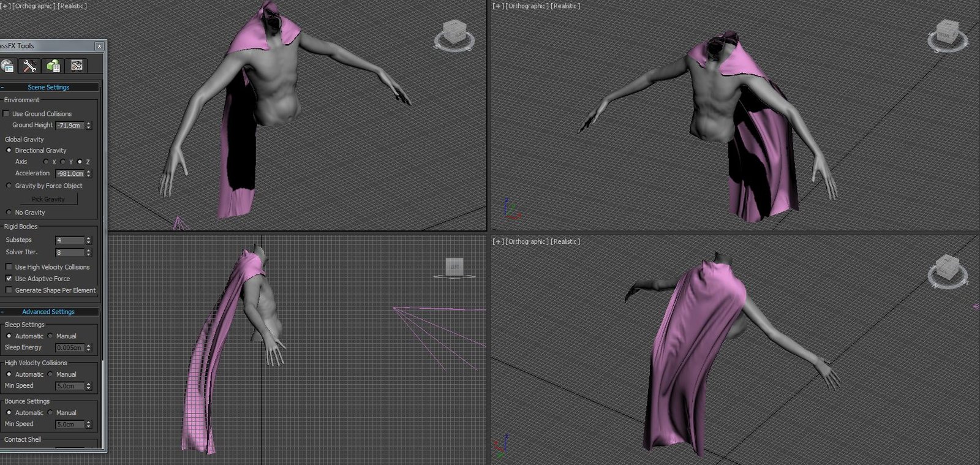This screenshot has width=980, height=465.
Task: Select the No Gravity radio option
Action: click(9, 213)
